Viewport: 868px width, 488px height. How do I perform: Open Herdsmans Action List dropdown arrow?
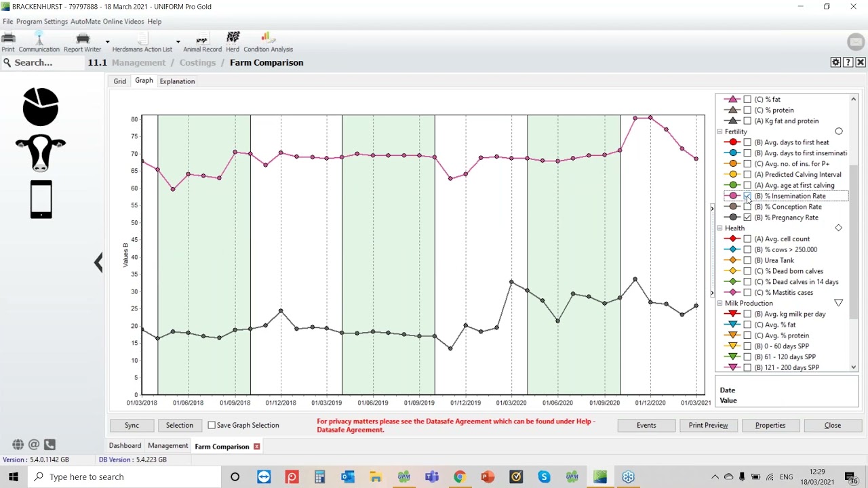coord(178,42)
